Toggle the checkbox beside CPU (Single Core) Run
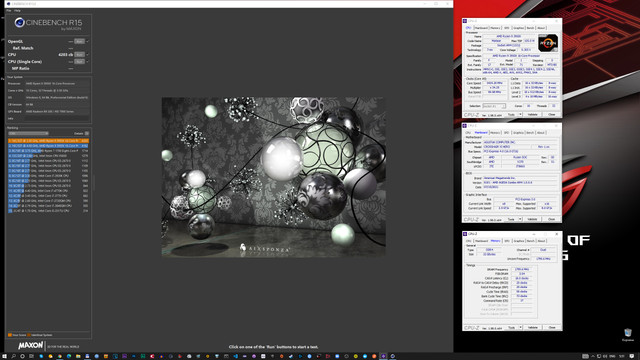The image size is (640, 360). [87, 62]
